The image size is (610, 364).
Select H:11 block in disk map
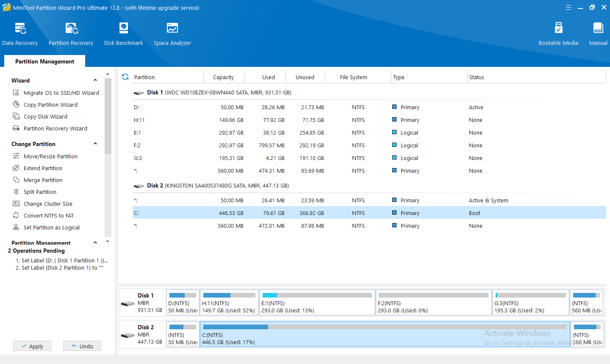pos(229,302)
